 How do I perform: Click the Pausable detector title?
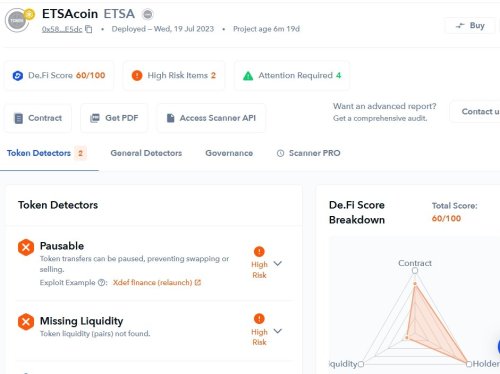pos(62,246)
